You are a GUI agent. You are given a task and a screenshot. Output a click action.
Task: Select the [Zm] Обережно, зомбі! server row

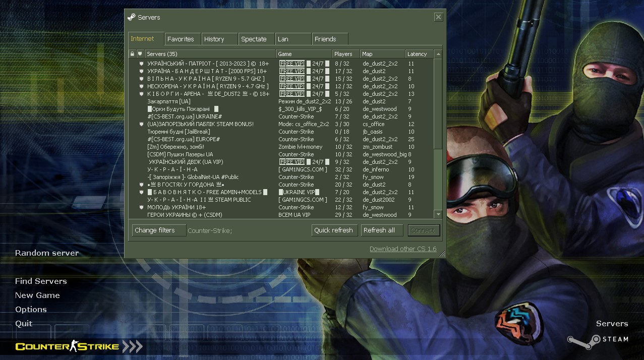(282, 147)
